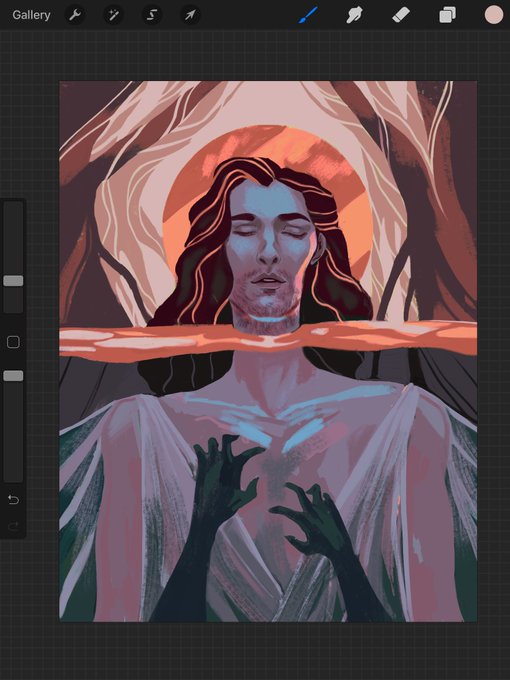Activate the Selection tool

(x=152, y=15)
